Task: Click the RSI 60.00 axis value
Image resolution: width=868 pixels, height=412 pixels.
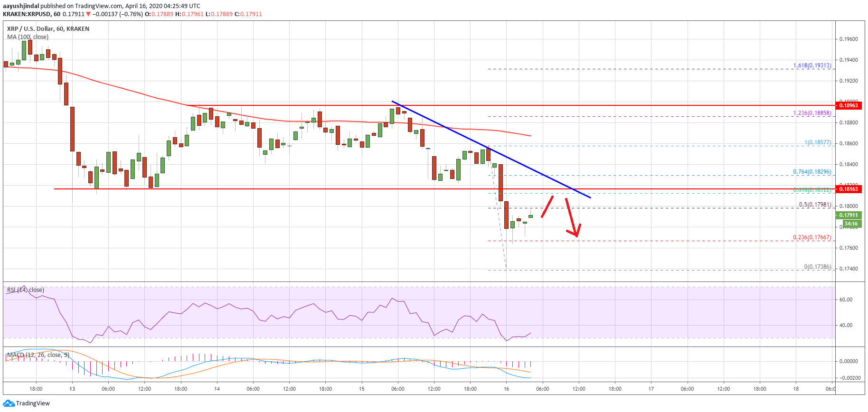Action: [x=846, y=300]
